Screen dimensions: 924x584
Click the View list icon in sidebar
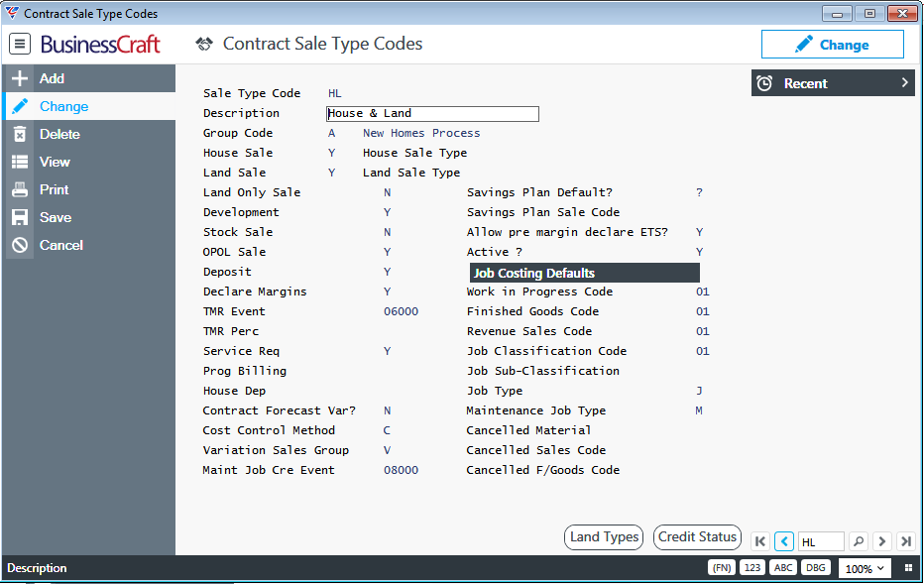coord(20,162)
